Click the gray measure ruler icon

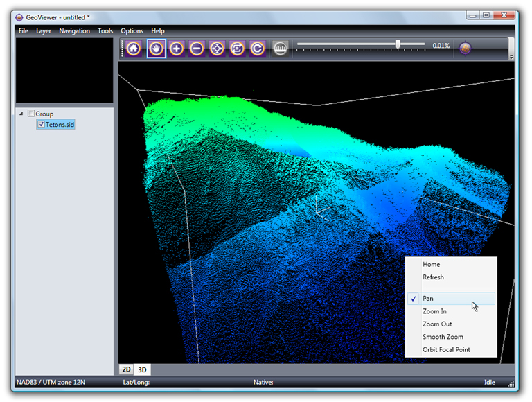click(281, 49)
